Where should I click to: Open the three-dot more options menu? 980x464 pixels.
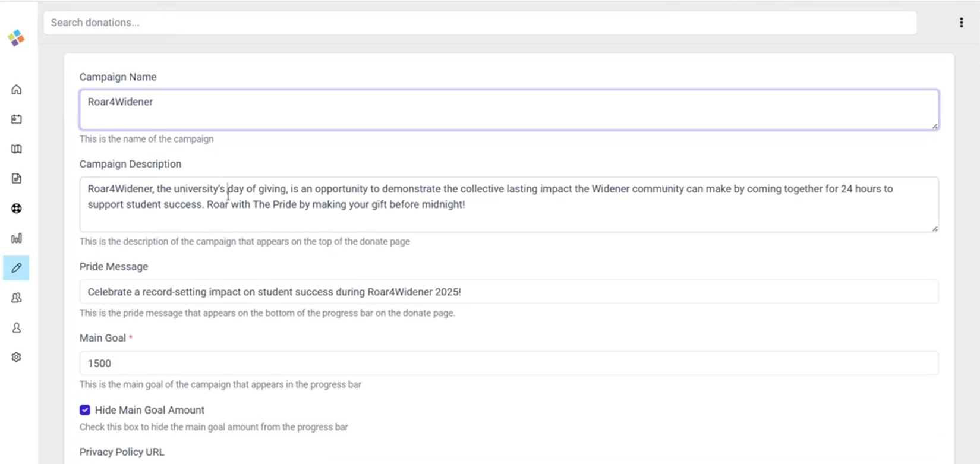click(961, 23)
